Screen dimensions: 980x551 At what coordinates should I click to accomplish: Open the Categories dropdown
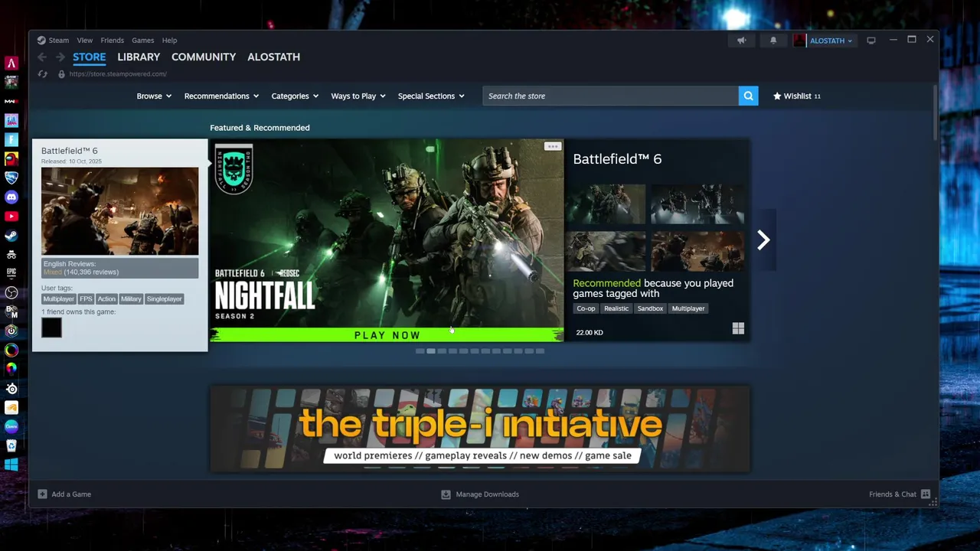[x=295, y=96]
